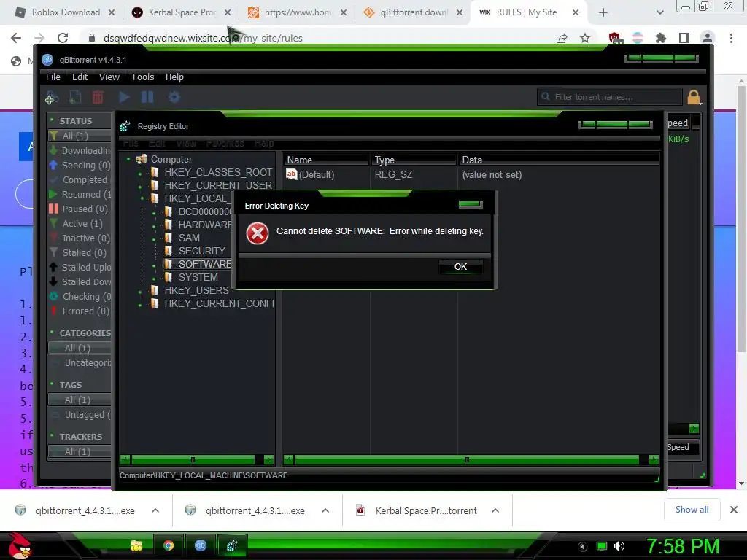Viewport: 747px width, 560px height.
Task: Click the orange lock icon in qBittorrent
Action: (x=694, y=97)
